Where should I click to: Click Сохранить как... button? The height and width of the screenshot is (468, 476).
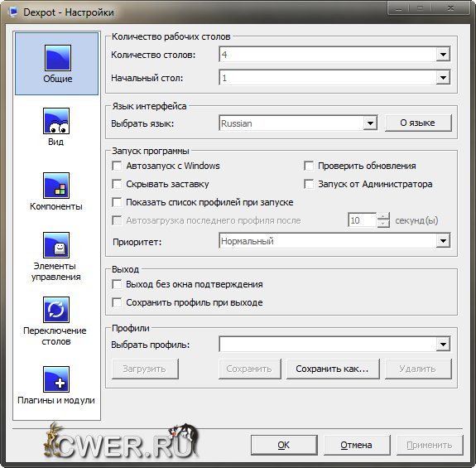coord(333,369)
